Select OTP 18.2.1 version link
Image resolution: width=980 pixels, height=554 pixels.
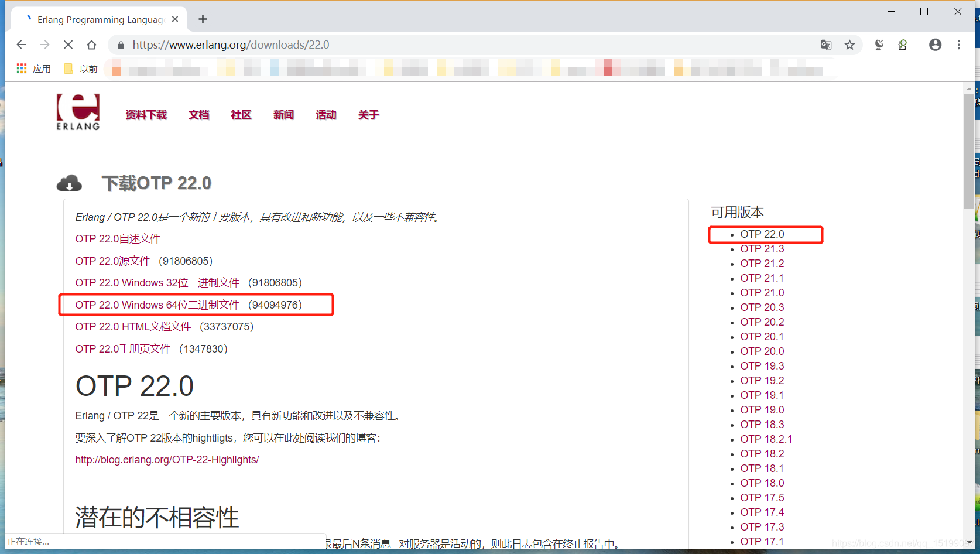pyautogui.click(x=766, y=439)
